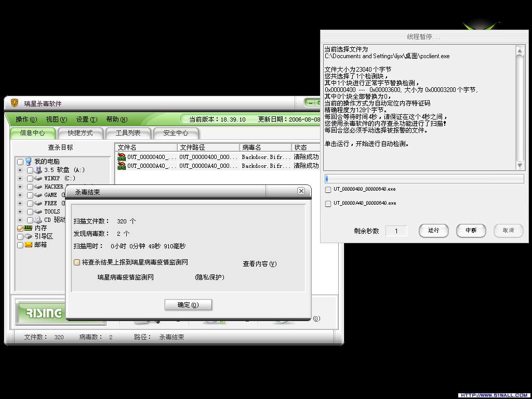Check the 3.5 软盘 (A:) checkbox

point(30,170)
